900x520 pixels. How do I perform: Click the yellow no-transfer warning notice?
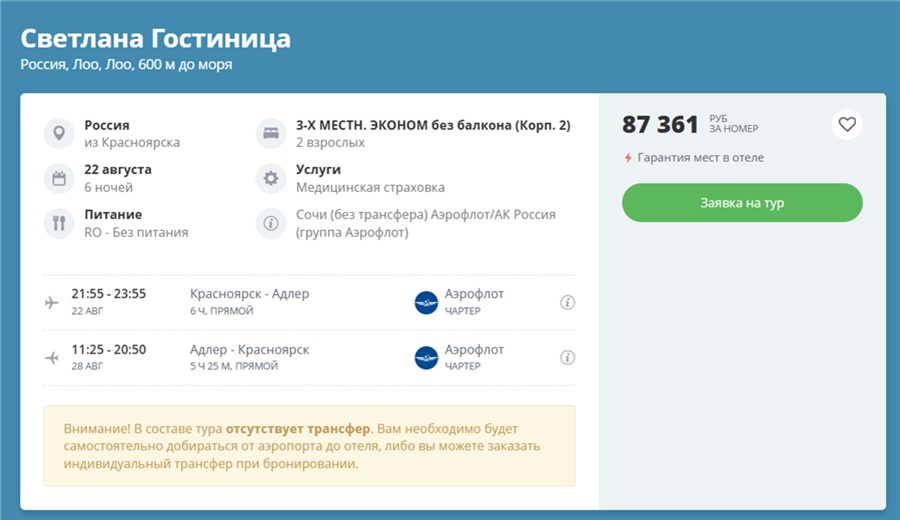pos(309,445)
